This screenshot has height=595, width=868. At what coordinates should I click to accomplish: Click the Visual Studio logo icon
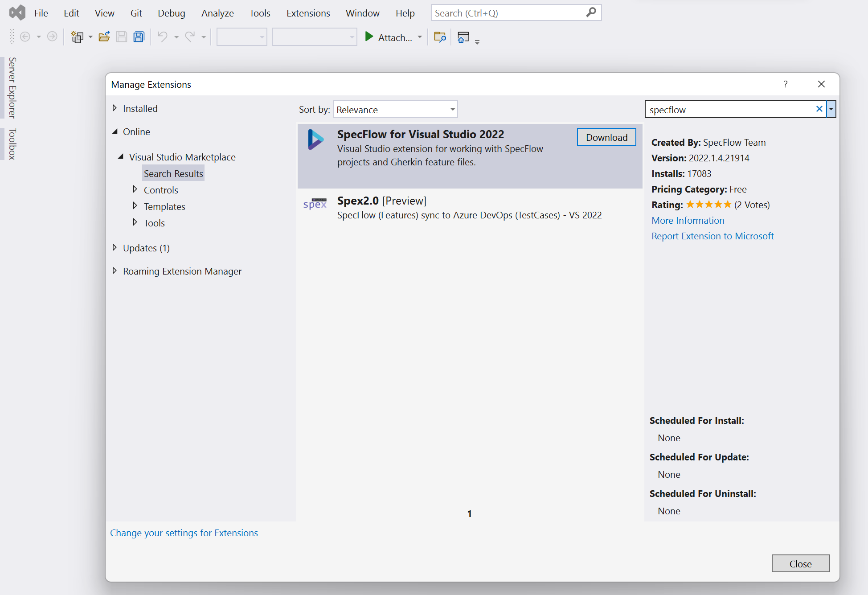17,12
